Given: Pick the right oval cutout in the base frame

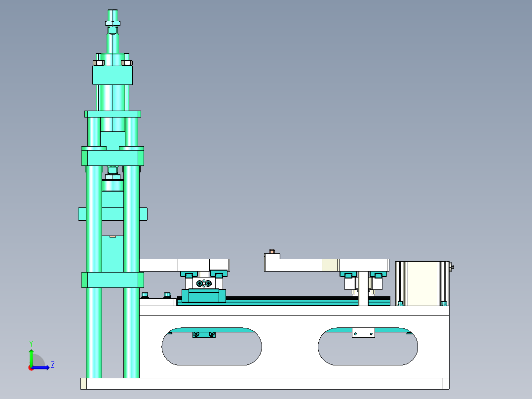Looking at the screenshot, I should click(368, 346).
